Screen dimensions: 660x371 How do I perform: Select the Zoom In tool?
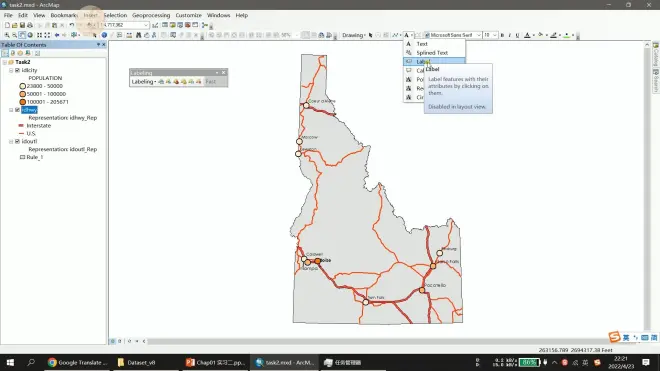point(7,35)
